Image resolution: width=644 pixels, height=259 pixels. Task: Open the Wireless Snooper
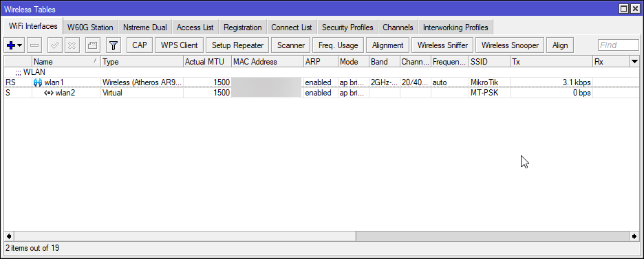click(510, 45)
